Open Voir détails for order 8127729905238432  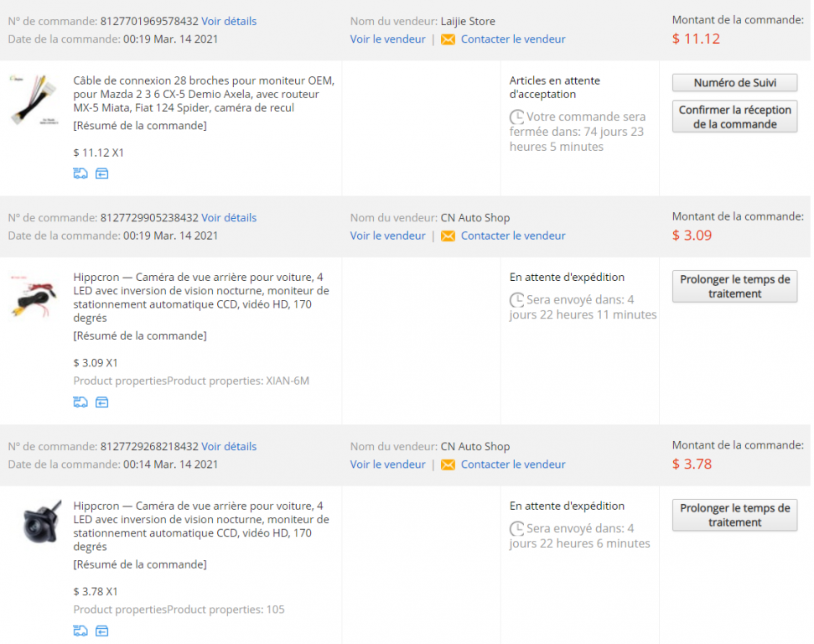[x=229, y=218]
